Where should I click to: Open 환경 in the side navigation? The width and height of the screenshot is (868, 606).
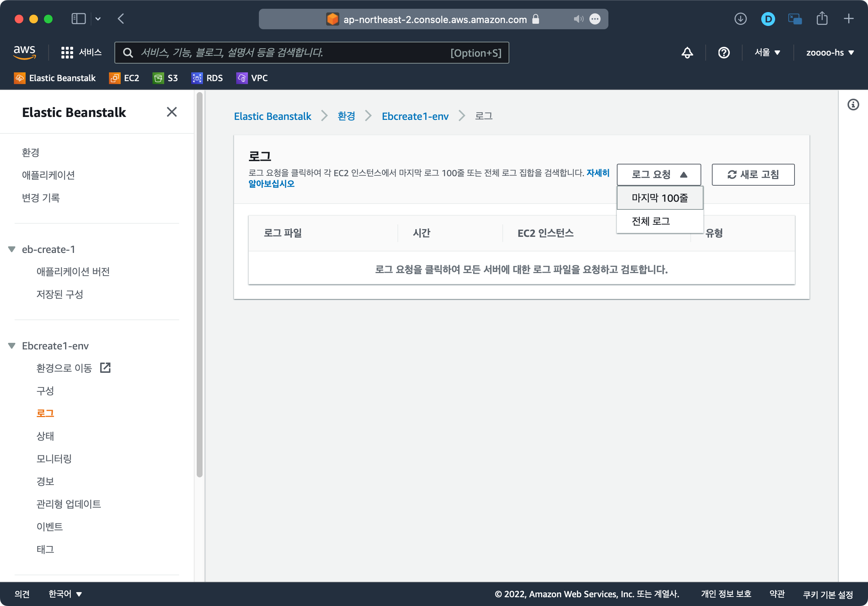coord(31,153)
